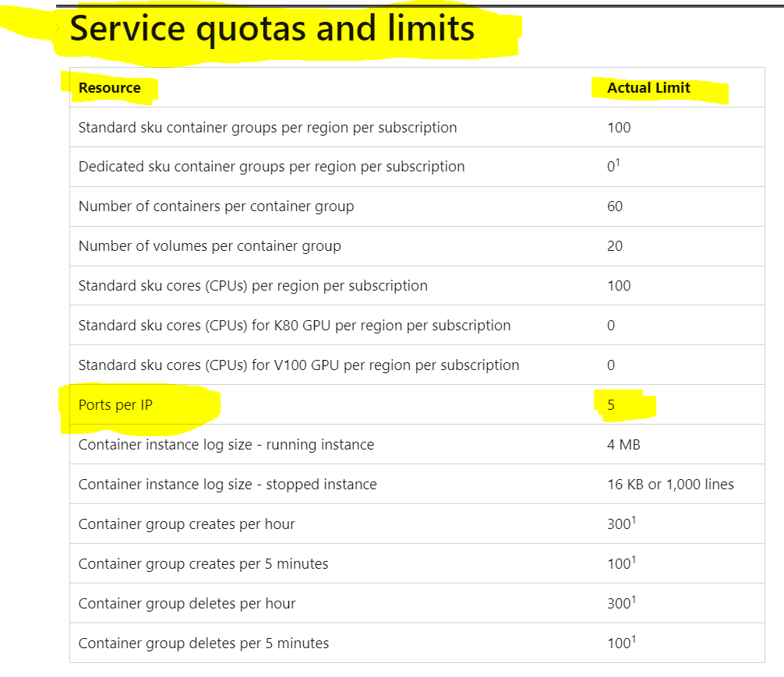Click 'Container group creates per 5 minutes' cell
The width and height of the screenshot is (784, 677).
point(203,564)
